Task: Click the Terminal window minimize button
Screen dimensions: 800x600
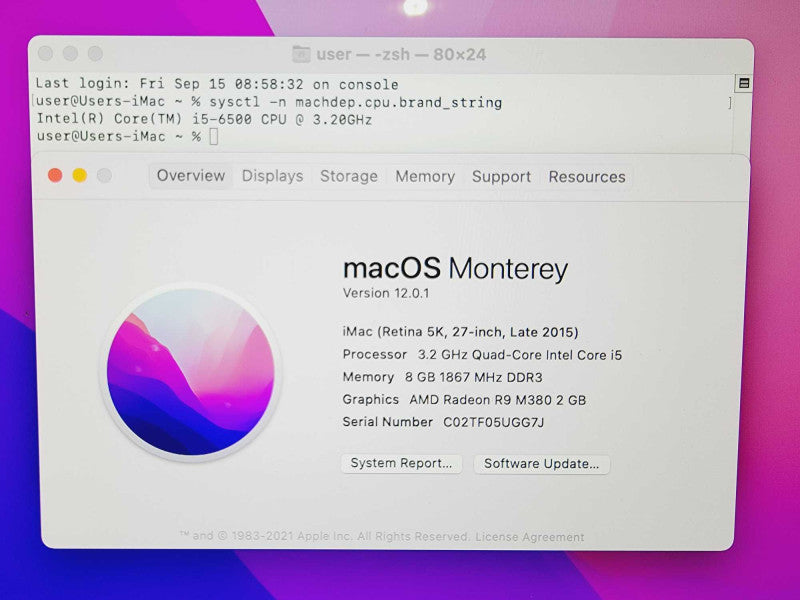Action: click(x=70, y=53)
